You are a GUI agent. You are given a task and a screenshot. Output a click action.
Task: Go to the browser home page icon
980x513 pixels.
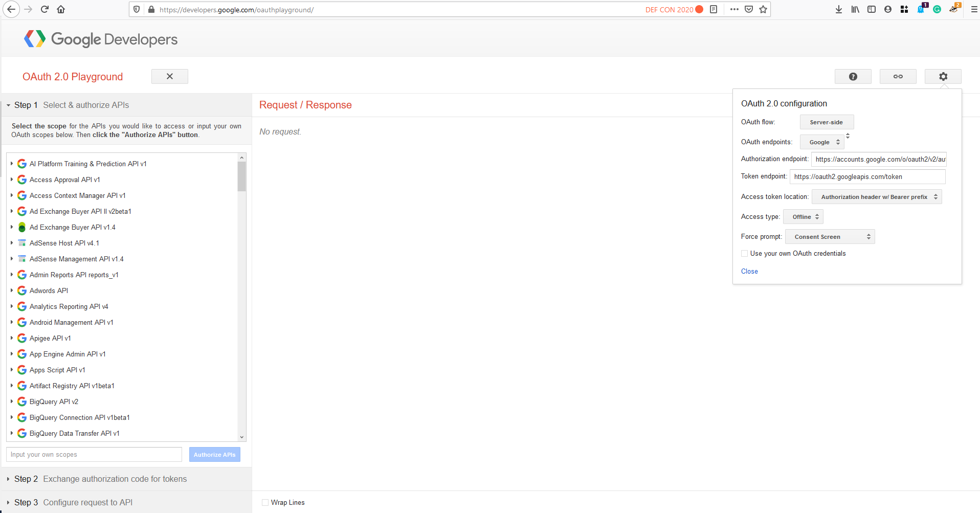click(x=61, y=9)
